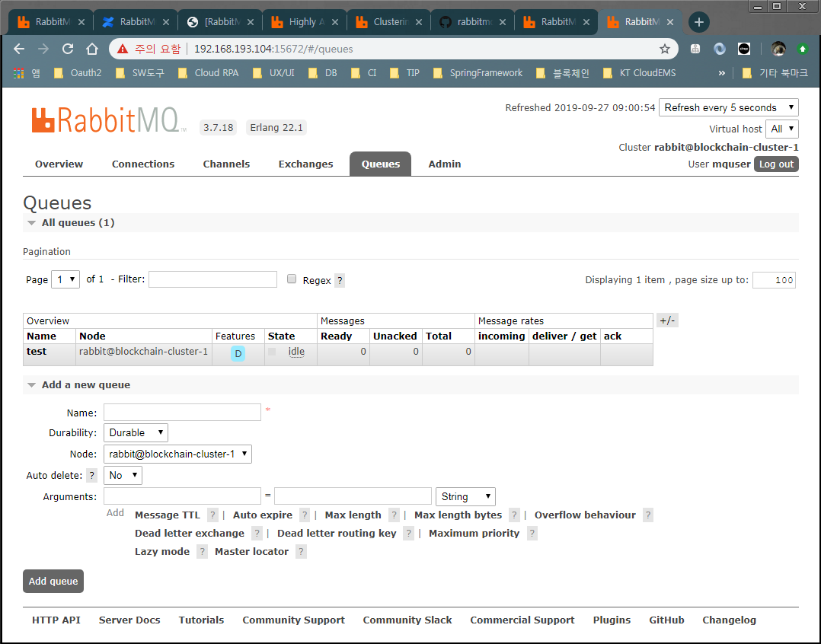Open the Changelog footer link
The height and width of the screenshot is (644, 821).
point(729,620)
